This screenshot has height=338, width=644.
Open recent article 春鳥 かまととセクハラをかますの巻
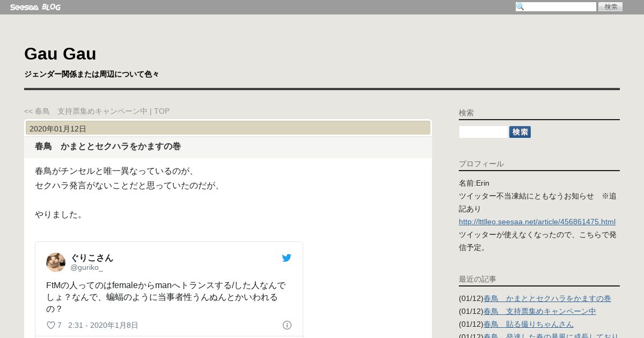coord(547,298)
